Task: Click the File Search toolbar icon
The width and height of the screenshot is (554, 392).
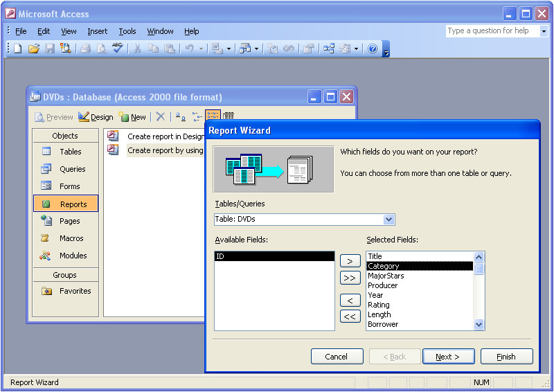Action: tap(65, 48)
